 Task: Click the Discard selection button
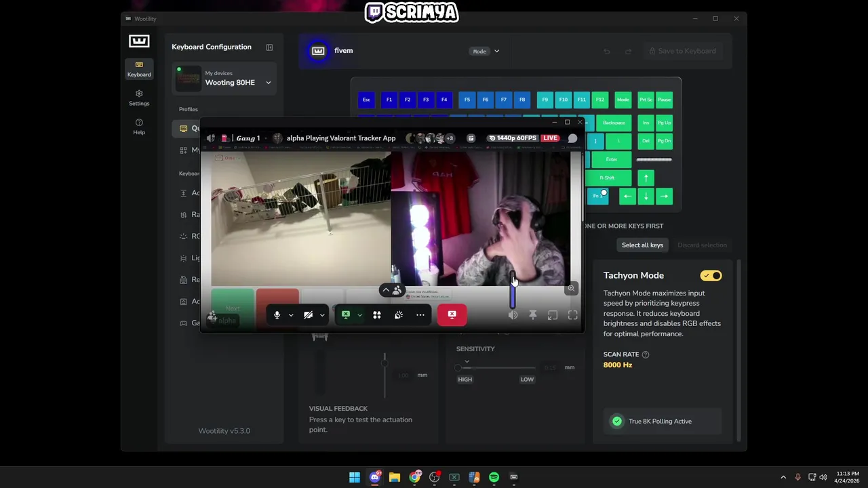point(702,245)
